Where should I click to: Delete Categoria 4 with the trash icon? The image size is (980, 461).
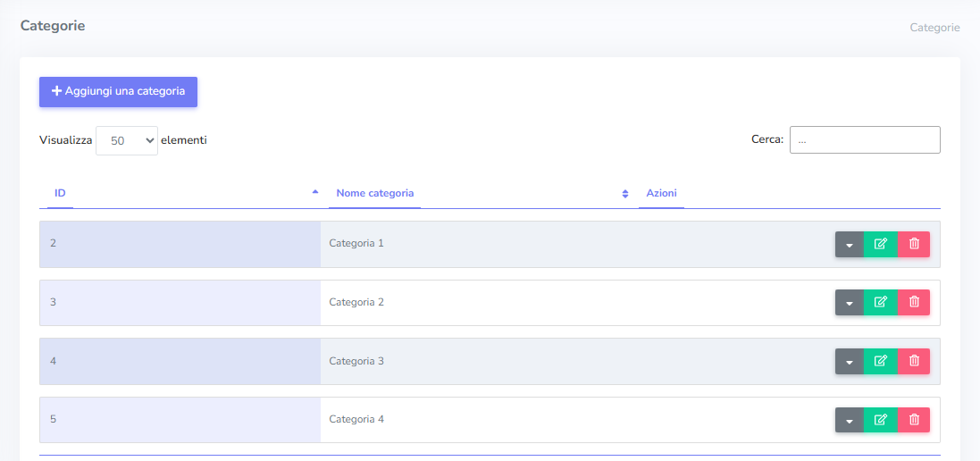pyautogui.click(x=914, y=420)
